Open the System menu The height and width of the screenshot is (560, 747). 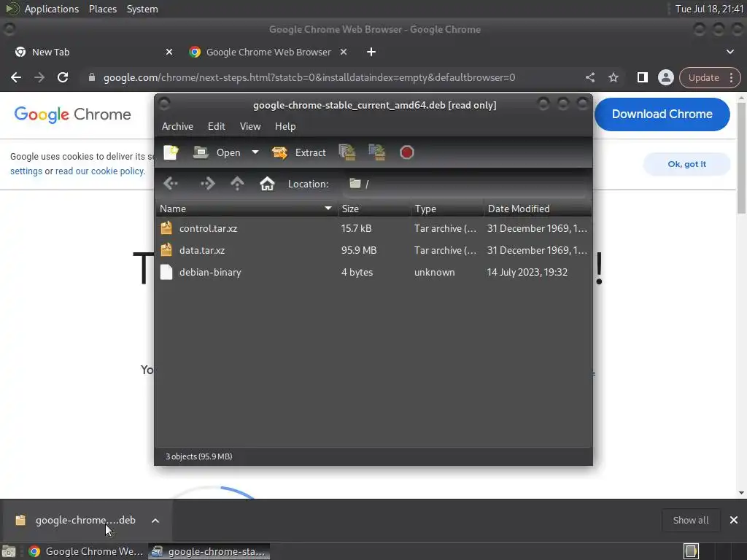142,9
